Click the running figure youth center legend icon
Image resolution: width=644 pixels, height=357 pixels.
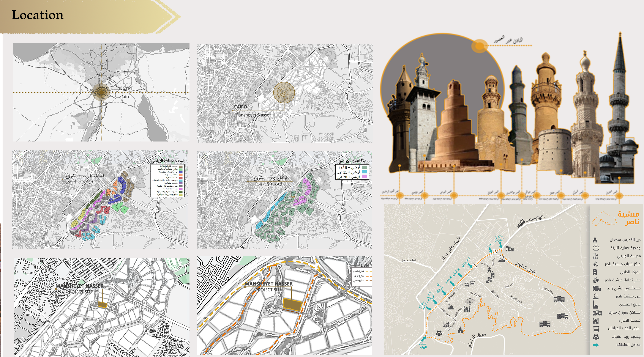tap(595, 264)
